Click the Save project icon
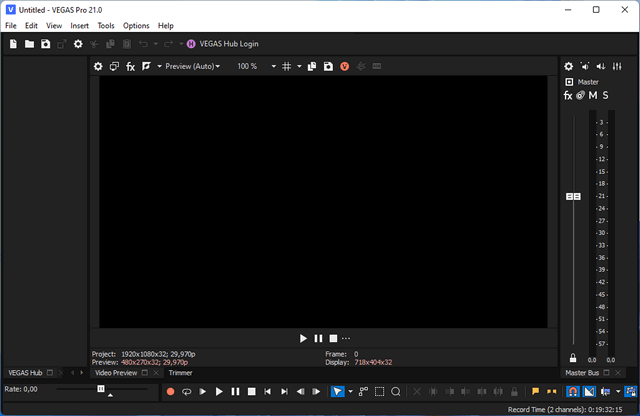Screen dimensions: 640x416 click(x=45, y=44)
